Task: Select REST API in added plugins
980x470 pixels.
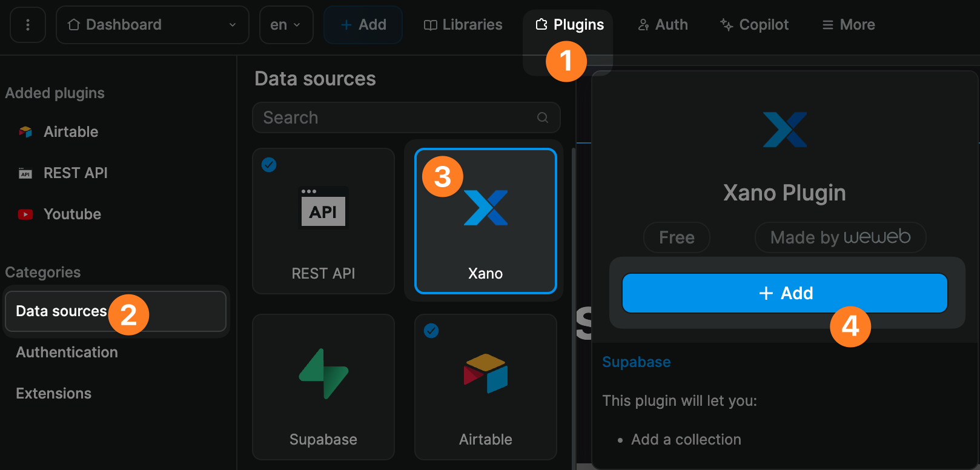Action: click(x=76, y=173)
